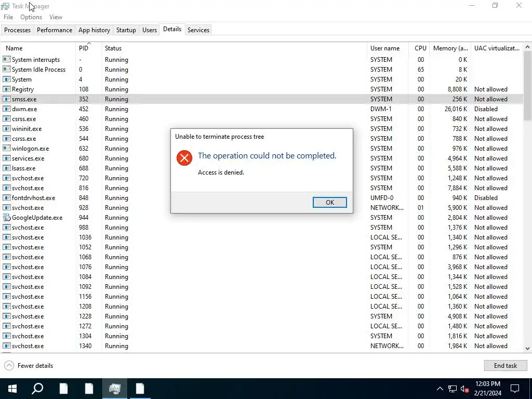Click the fontdrvhost.exe process icon
Viewport: 532px width, 399px height.
[x=6, y=198]
